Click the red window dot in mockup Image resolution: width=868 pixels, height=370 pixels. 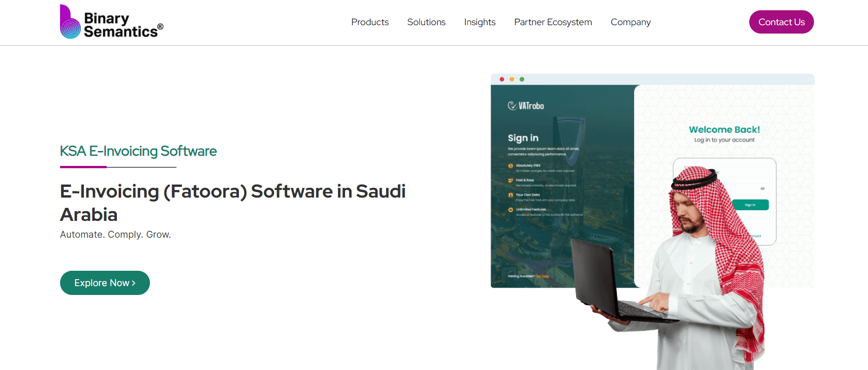[x=502, y=79]
